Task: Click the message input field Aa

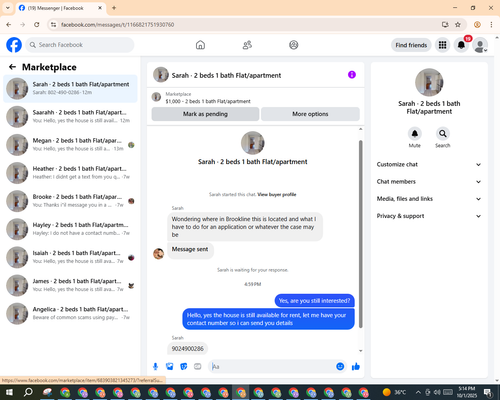Action: (272, 367)
